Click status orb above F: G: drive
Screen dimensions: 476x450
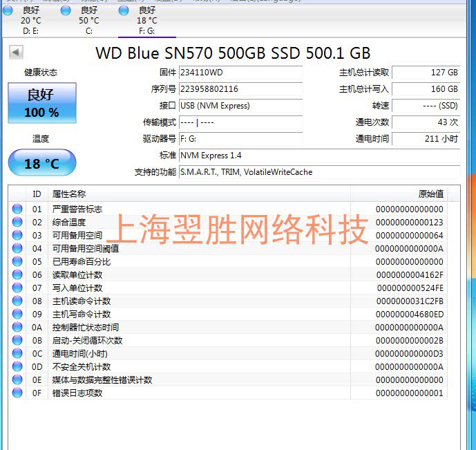point(124,10)
